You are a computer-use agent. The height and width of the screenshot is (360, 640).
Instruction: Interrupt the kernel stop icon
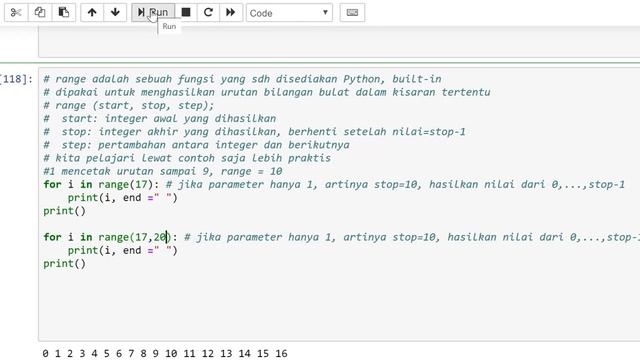tap(186, 12)
